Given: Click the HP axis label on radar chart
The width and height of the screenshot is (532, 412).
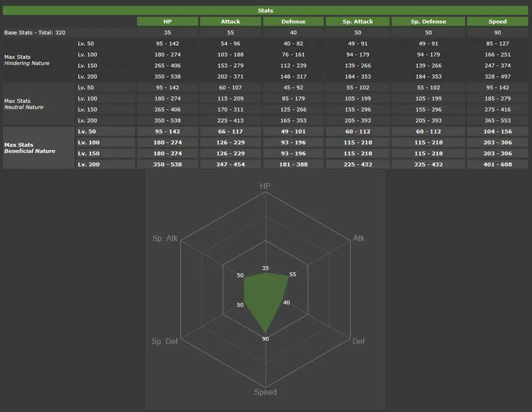Looking at the screenshot, I should click(265, 186).
